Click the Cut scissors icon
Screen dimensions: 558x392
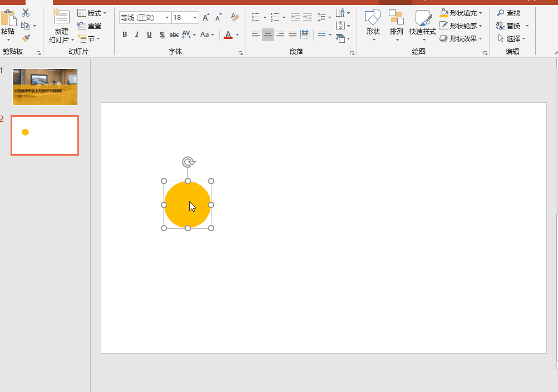coord(26,13)
